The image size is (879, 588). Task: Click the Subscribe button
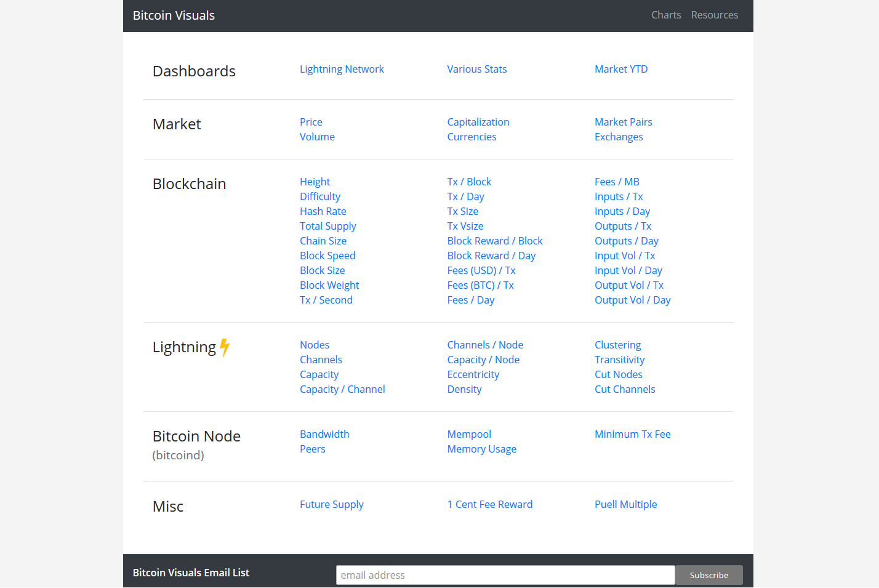709,575
